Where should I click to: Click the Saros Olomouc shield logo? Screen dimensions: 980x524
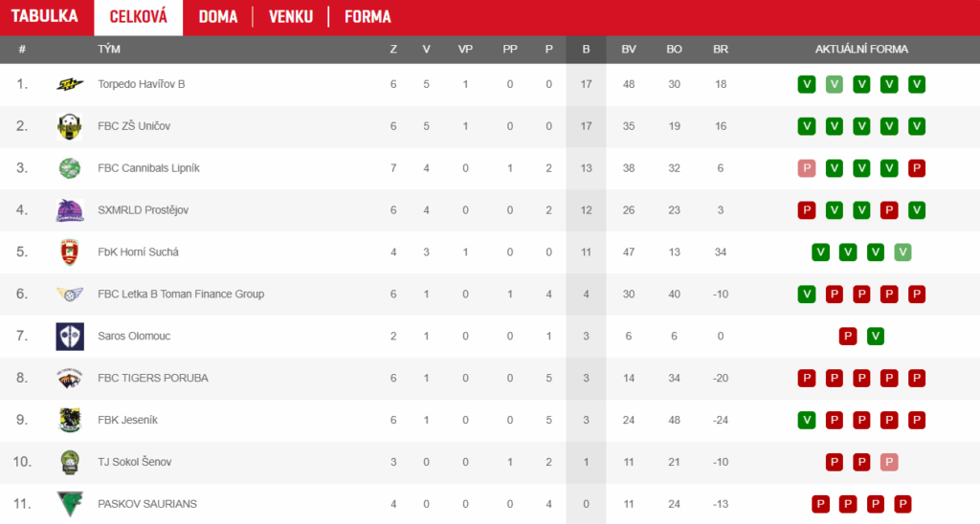coord(70,337)
